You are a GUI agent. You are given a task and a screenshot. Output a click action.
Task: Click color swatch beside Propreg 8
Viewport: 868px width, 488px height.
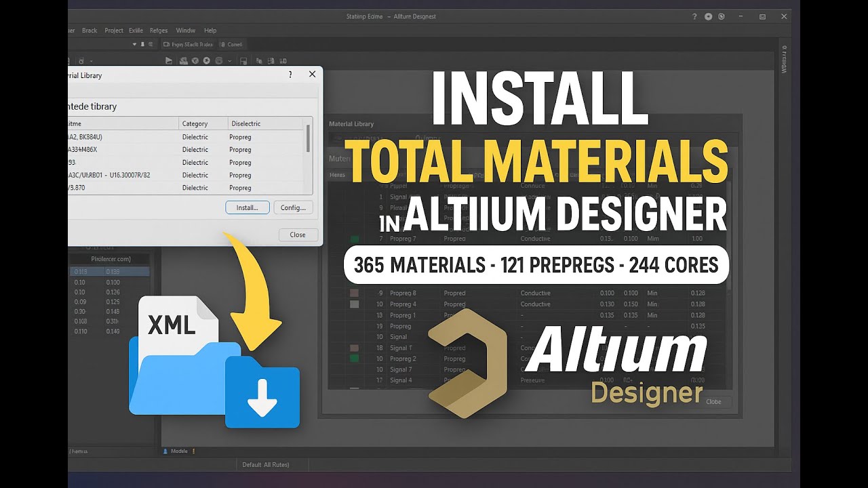tap(354, 293)
